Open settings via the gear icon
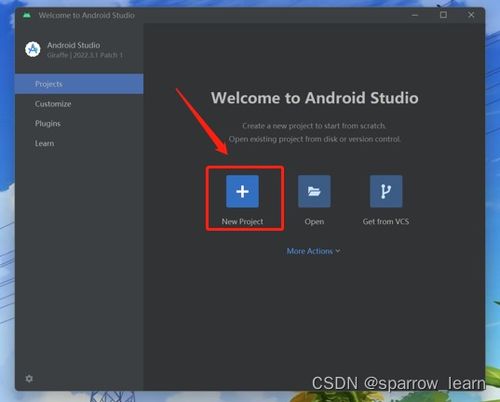 click(x=29, y=379)
